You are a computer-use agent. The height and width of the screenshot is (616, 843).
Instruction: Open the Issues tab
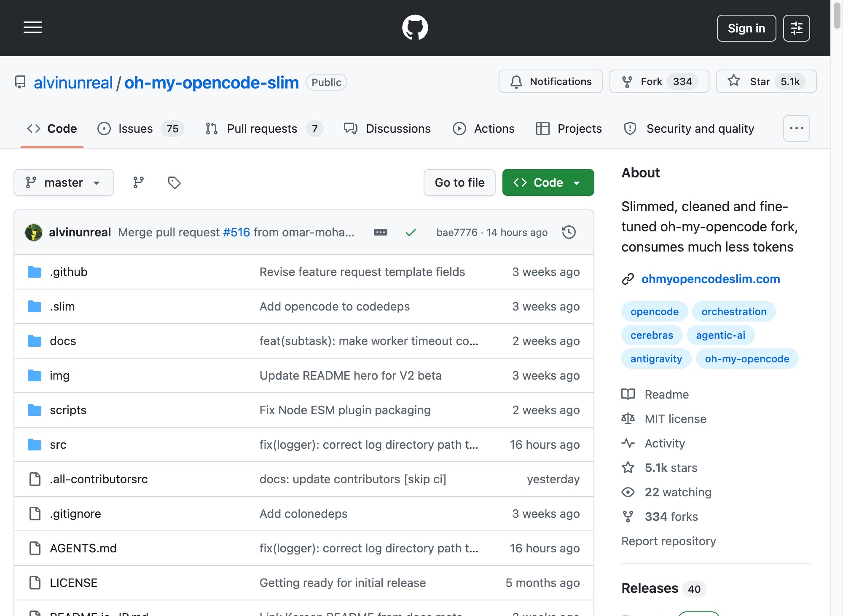pyautogui.click(x=140, y=129)
